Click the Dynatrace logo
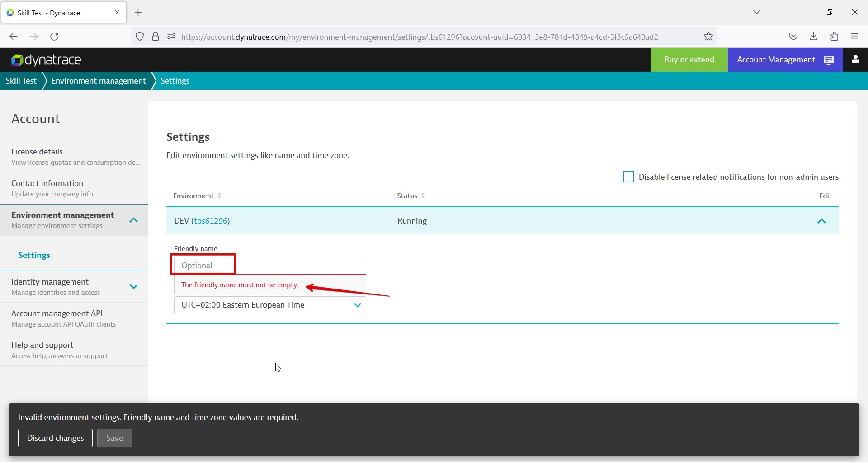The height and width of the screenshot is (462, 868). click(46, 60)
